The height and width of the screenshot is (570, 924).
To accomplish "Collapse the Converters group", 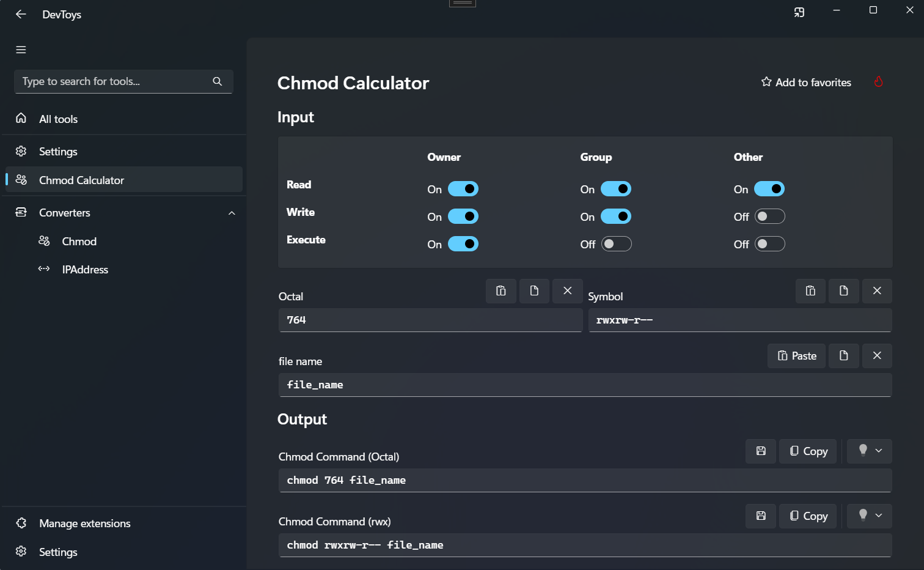I will click(232, 213).
